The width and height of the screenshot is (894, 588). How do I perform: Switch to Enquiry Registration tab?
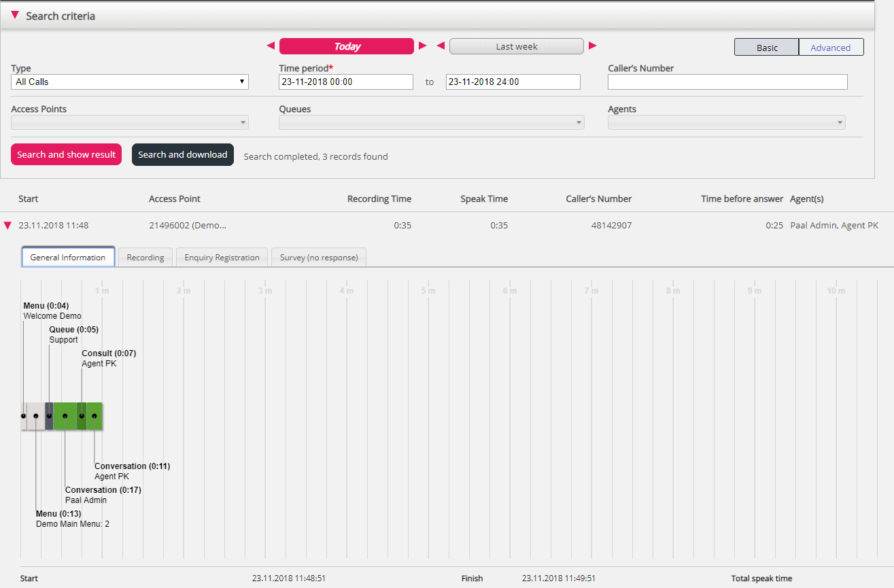pyautogui.click(x=222, y=258)
